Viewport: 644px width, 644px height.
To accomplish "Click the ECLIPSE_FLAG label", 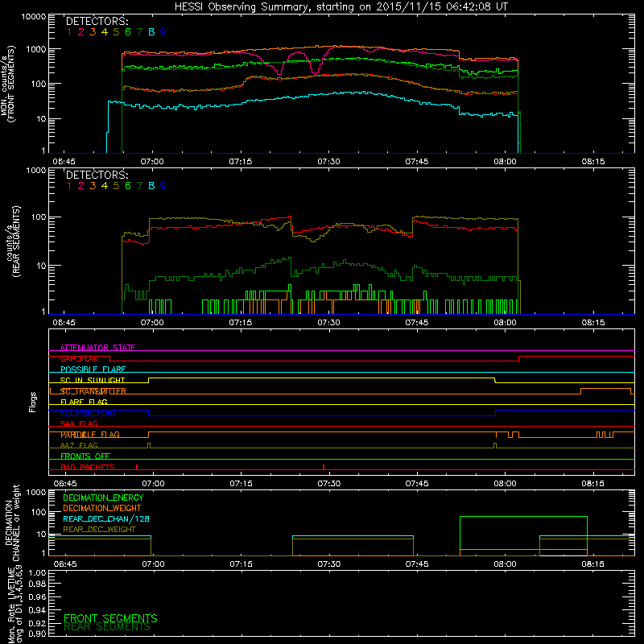I will coord(88,413).
